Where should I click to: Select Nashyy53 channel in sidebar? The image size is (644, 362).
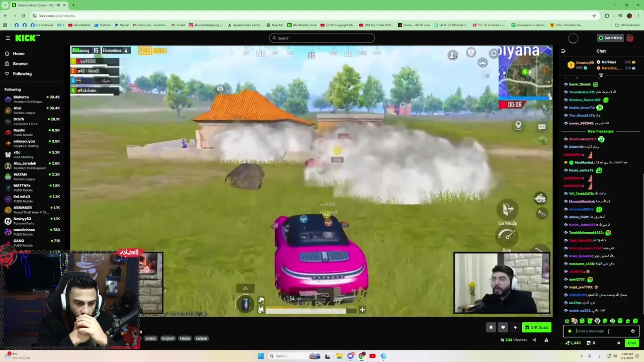[33, 221]
